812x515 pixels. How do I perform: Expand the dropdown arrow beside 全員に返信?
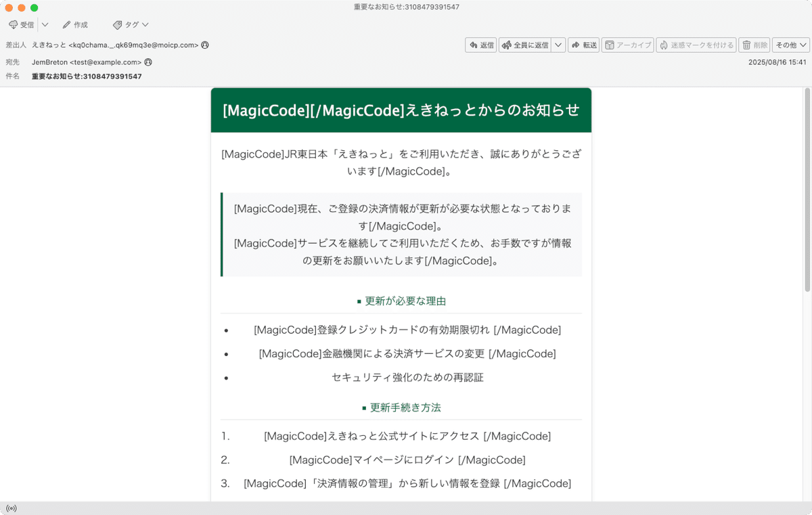[x=558, y=45]
